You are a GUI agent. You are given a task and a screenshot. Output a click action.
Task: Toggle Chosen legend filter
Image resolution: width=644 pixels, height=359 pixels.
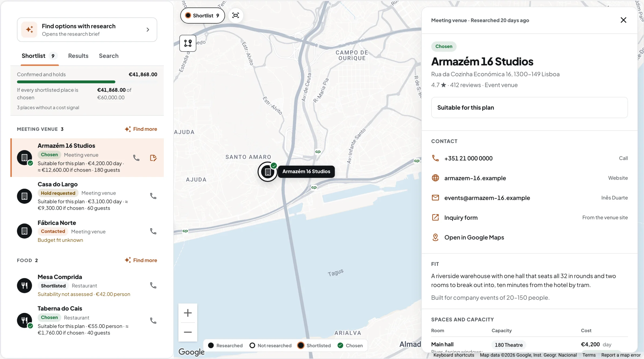pyautogui.click(x=350, y=345)
